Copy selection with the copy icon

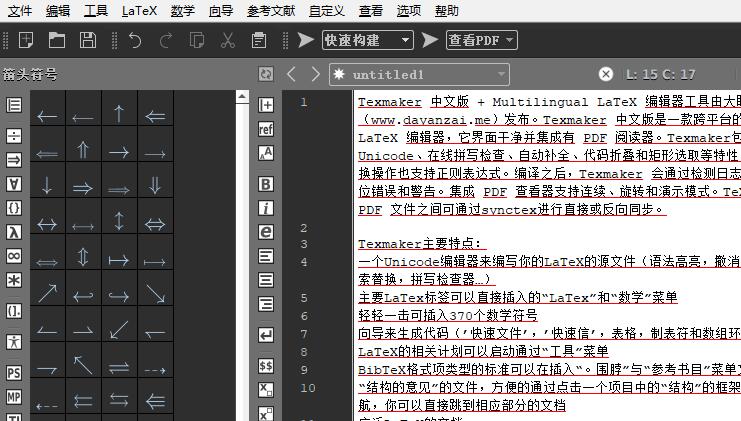click(197, 40)
